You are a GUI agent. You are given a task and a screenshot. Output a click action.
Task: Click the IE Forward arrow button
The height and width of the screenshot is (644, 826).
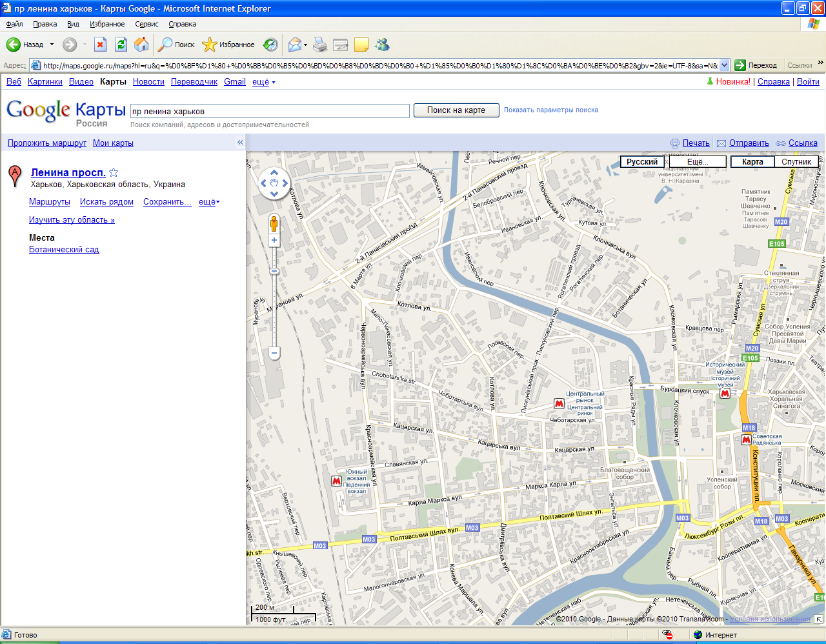(70, 45)
